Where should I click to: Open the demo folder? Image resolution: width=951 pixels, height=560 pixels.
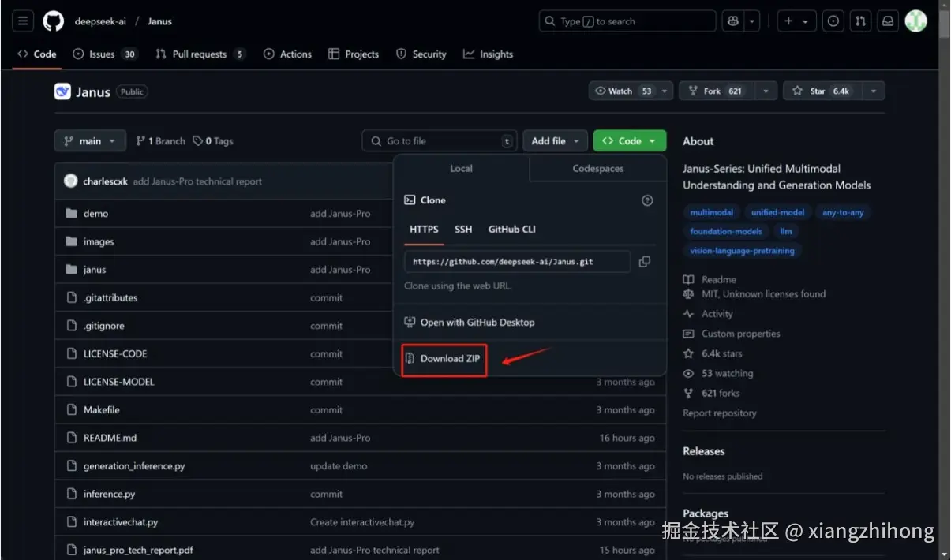(95, 214)
